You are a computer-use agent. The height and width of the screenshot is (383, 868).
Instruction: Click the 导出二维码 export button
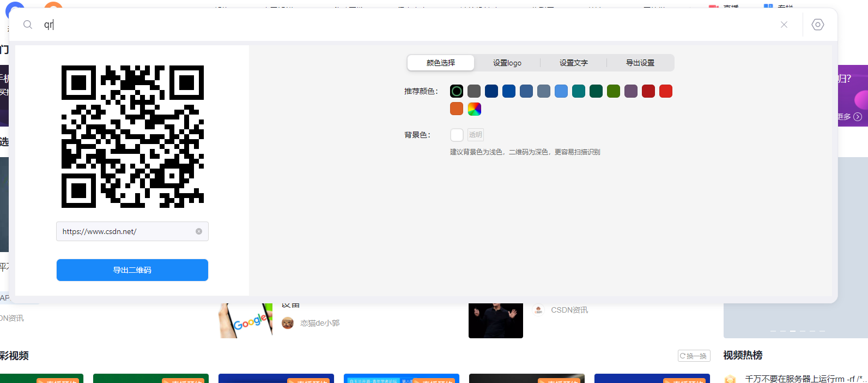(132, 270)
